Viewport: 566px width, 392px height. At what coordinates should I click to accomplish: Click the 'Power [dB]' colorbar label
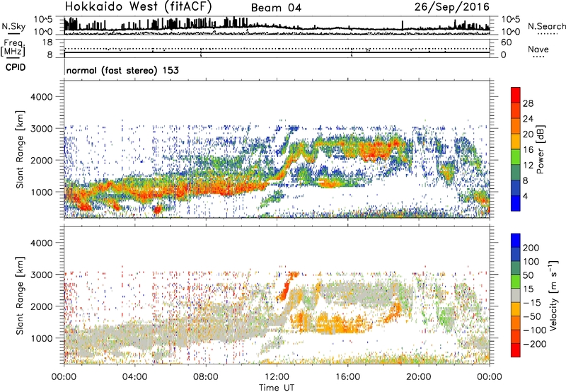(540, 149)
